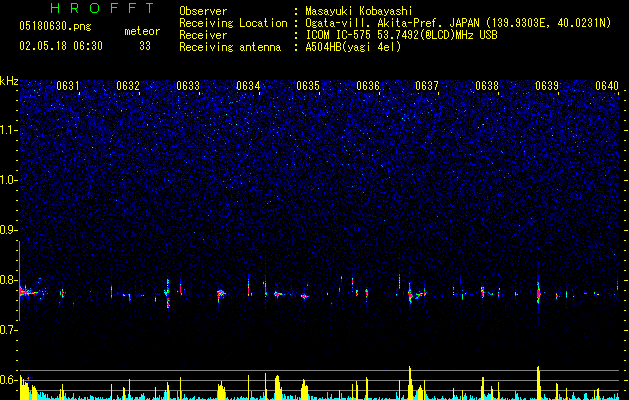Click the Observer label
Viewport: 629px width, 400px height.
(203, 11)
